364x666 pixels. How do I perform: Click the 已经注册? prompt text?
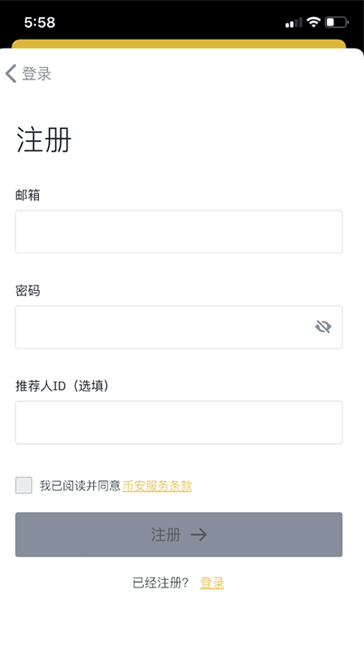pos(161,583)
